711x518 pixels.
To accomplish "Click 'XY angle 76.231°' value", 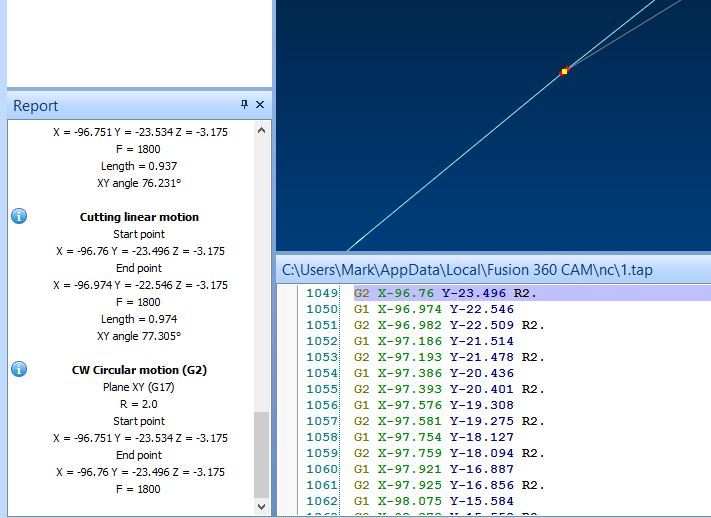I will pos(139,183).
